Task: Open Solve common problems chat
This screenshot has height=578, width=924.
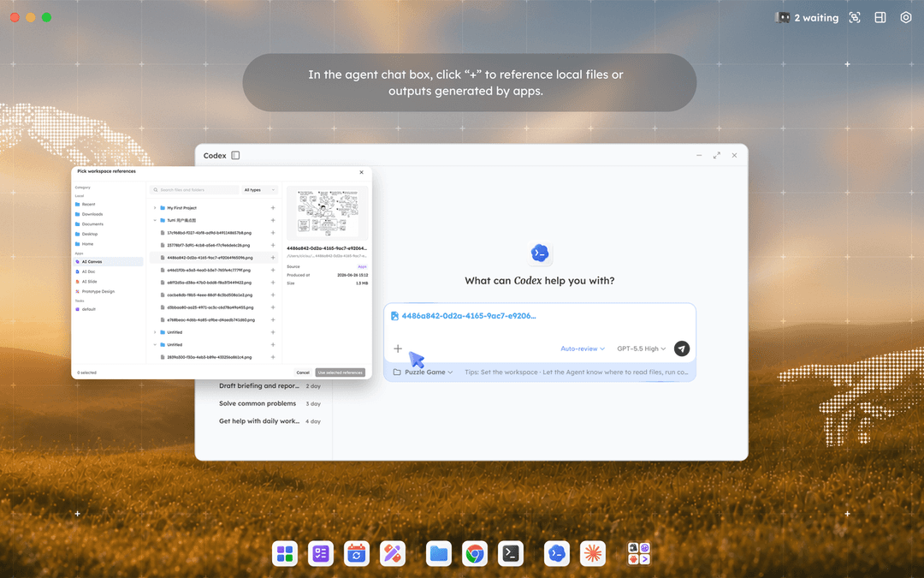Action: [x=269, y=403]
